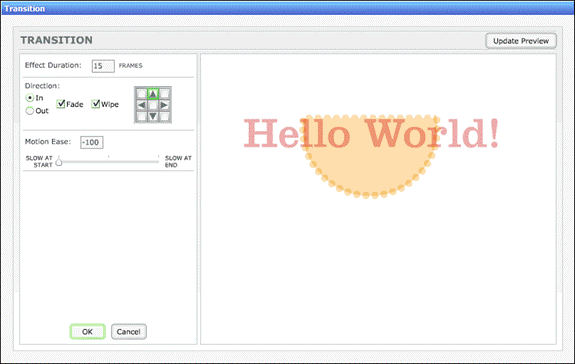Pick the bottom-right corner direction cell

[164, 117]
